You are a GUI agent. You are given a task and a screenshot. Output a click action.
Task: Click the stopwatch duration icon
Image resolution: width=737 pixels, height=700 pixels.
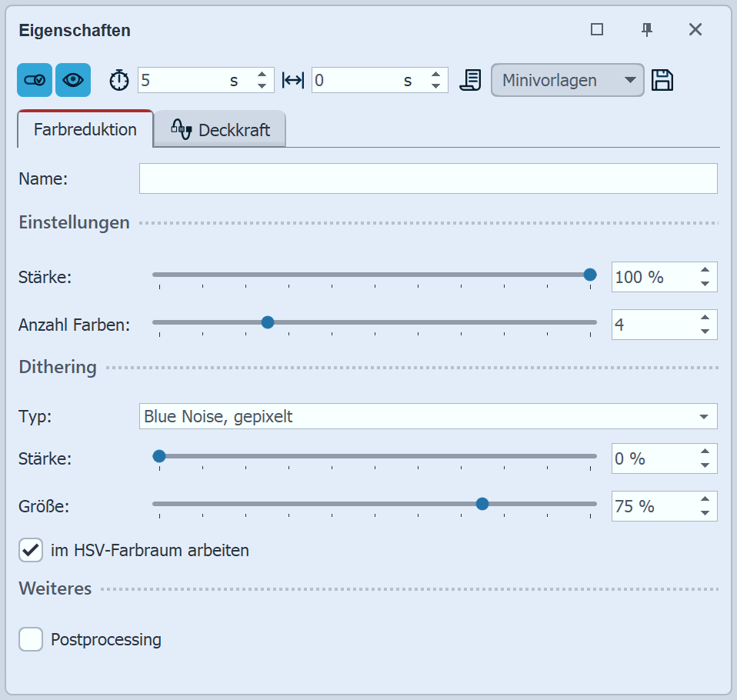pyautogui.click(x=118, y=80)
